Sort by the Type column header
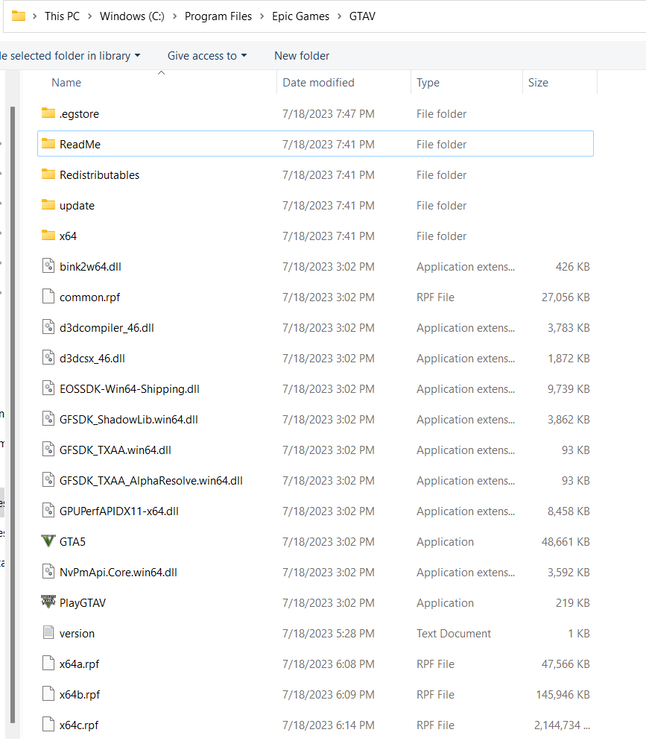This screenshot has height=750, width=646. pyautogui.click(x=428, y=82)
